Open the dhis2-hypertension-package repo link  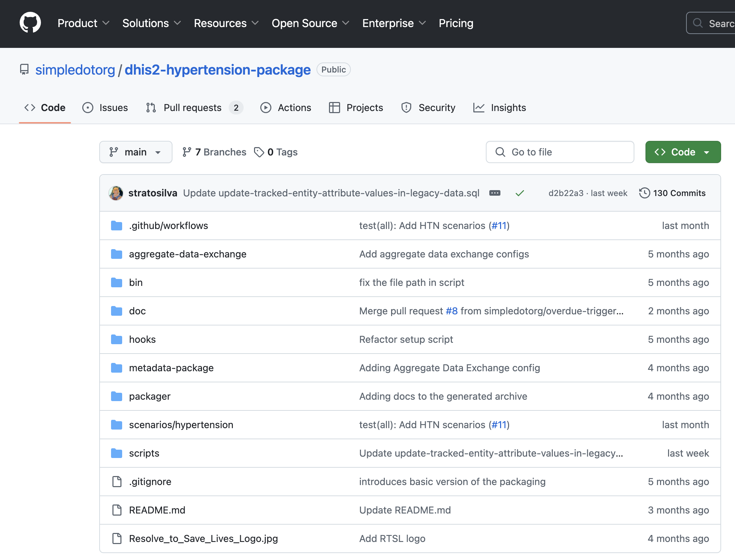tap(218, 69)
